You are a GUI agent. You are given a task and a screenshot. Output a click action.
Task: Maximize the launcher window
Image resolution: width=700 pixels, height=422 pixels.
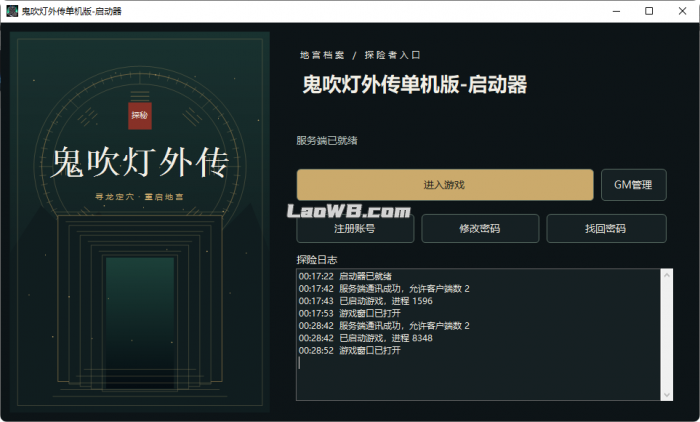click(649, 11)
